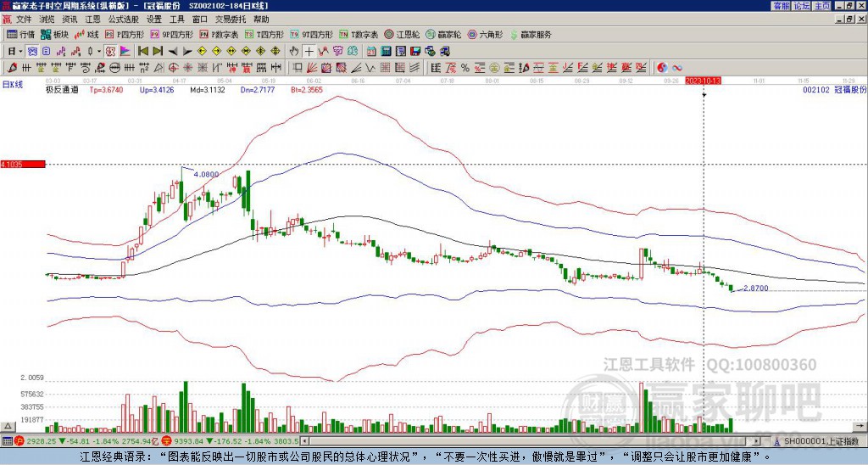Open the 六角形 hexagon tool

[x=486, y=34]
